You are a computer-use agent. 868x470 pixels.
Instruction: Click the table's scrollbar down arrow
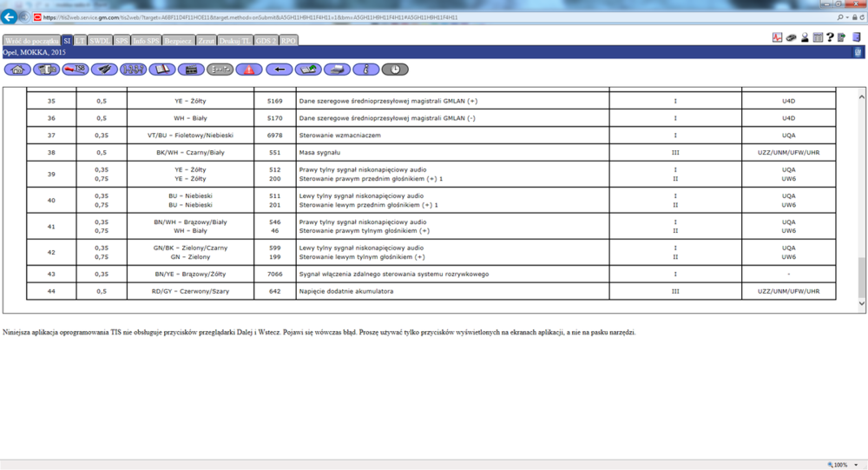pos(861,304)
